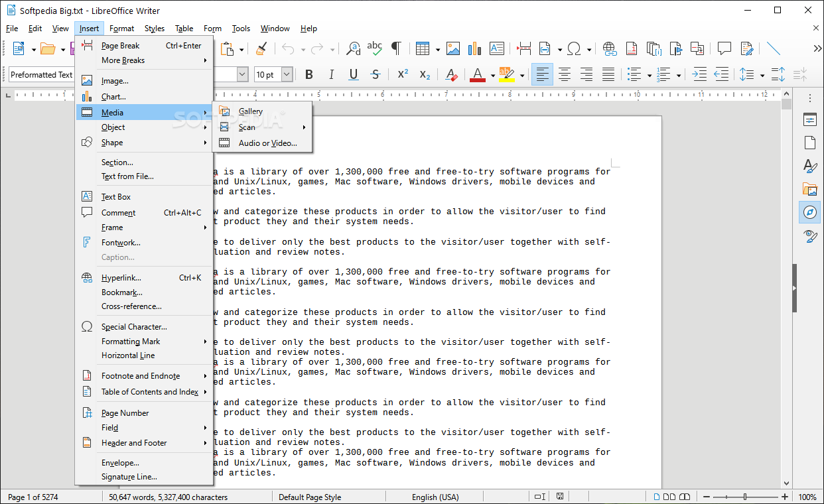Open the font color dropdown arrow
The image size is (824, 504).
click(x=493, y=76)
